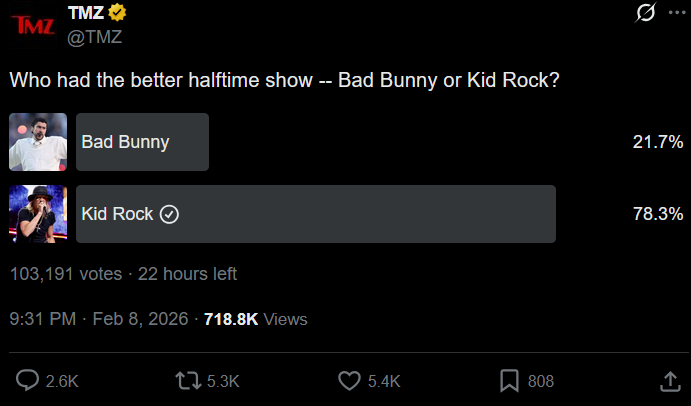Click the gold verified badge beside TMZ
Image resolution: width=691 pixels, height=406 pixels.
[117, 13]
